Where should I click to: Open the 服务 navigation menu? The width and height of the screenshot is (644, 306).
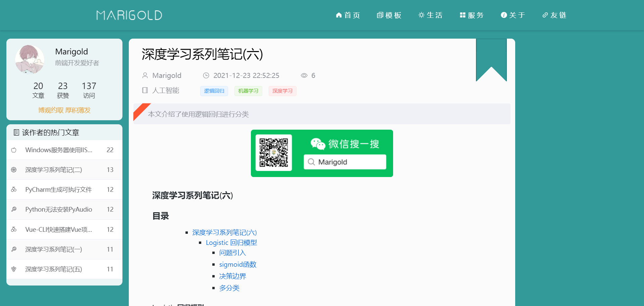click(472, 15)
